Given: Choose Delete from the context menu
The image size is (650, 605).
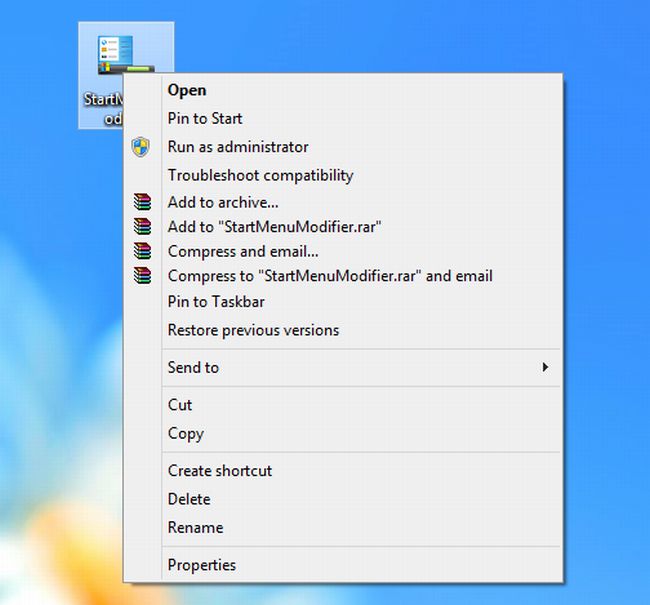Looking at the screenshot, I should [343, 499].
